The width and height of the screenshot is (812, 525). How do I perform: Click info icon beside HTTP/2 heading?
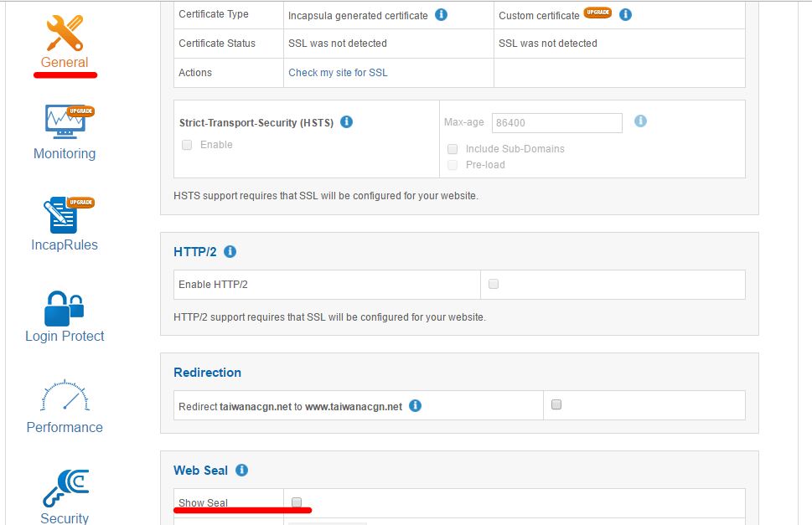(x=230, y=251)
